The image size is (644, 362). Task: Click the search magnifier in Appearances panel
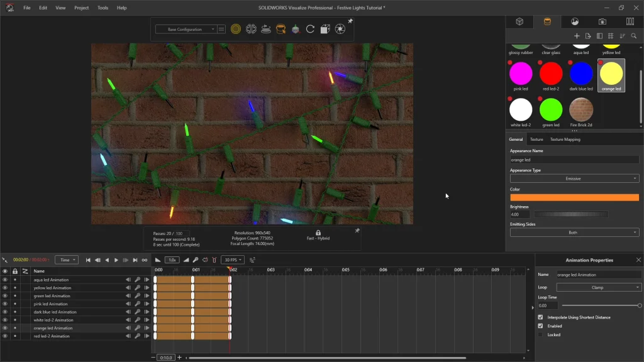click(x=633, y=36)
